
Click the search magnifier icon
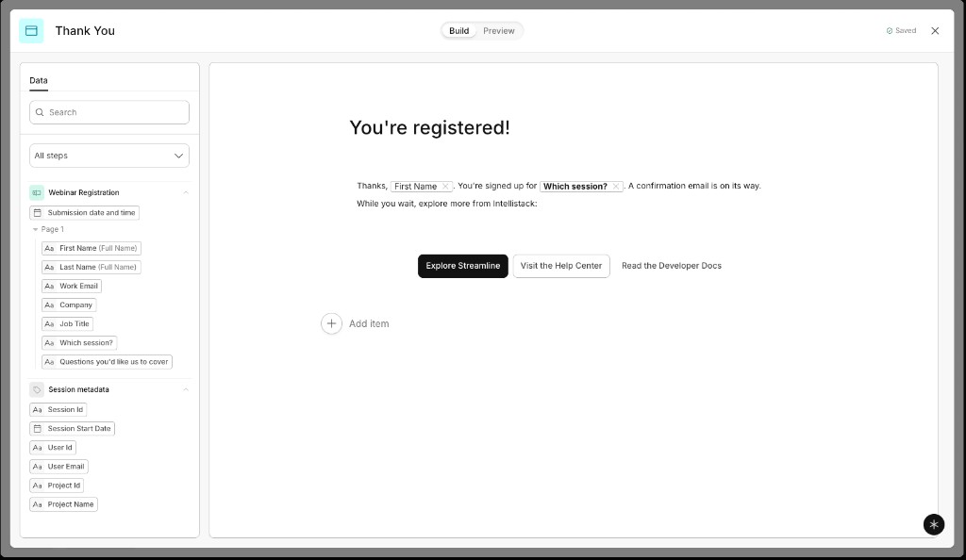point(40,112)
